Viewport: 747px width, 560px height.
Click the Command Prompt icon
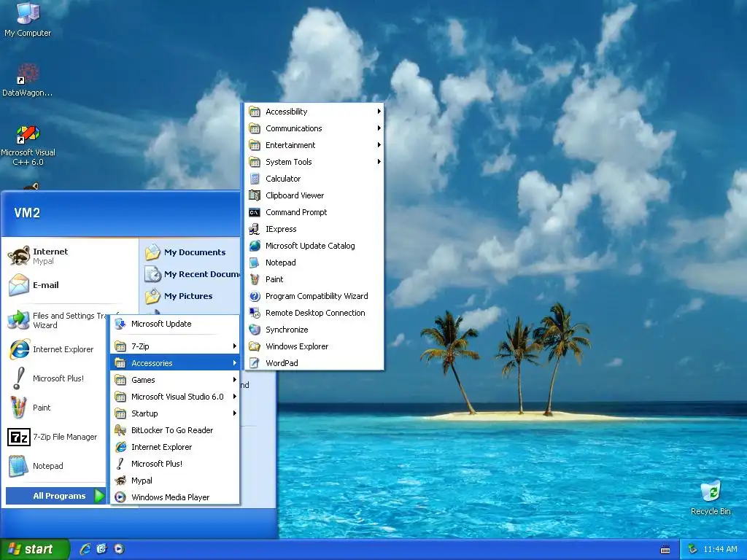coord(255,212)
